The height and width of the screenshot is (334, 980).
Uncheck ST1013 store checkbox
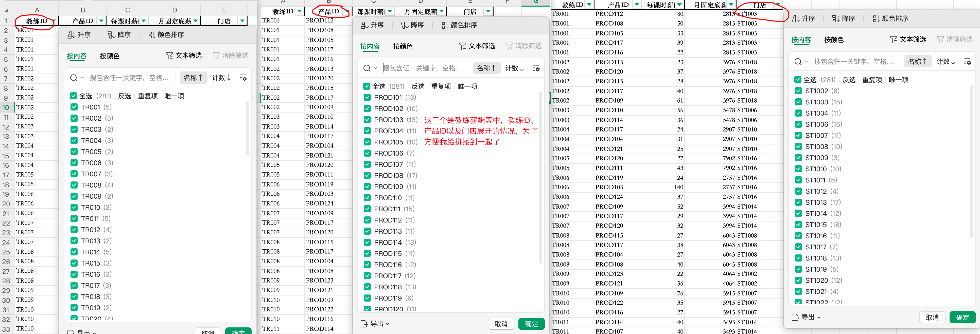798,202
